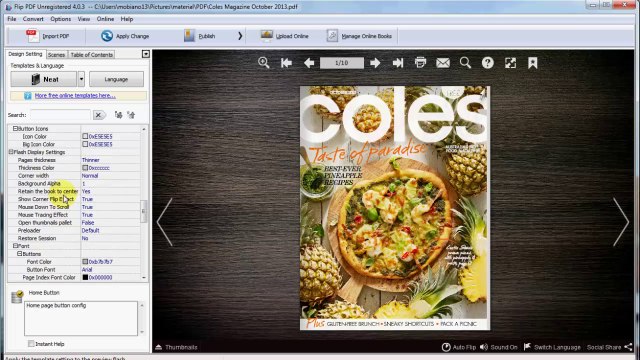Flip to next page with right arrow

[621, 222]
